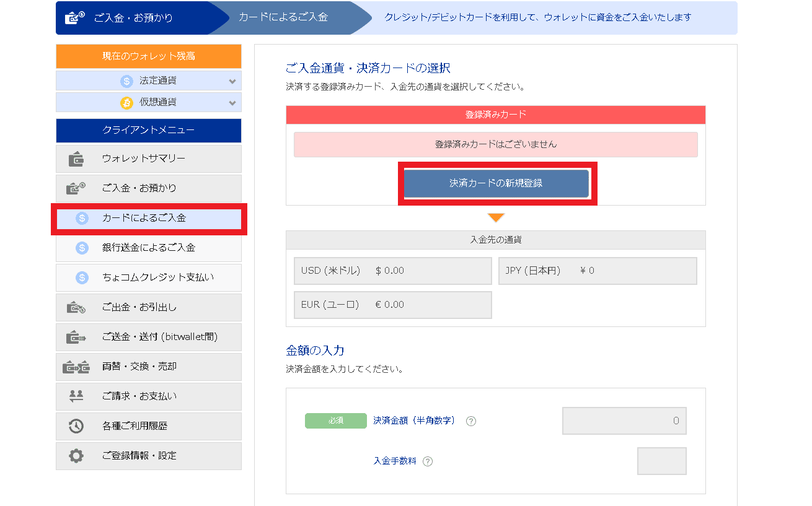Click the withdrawal icon beside ご出金・お引出し
The height and width of the screenshot is (506, 812).
click(x=76, y=307)
